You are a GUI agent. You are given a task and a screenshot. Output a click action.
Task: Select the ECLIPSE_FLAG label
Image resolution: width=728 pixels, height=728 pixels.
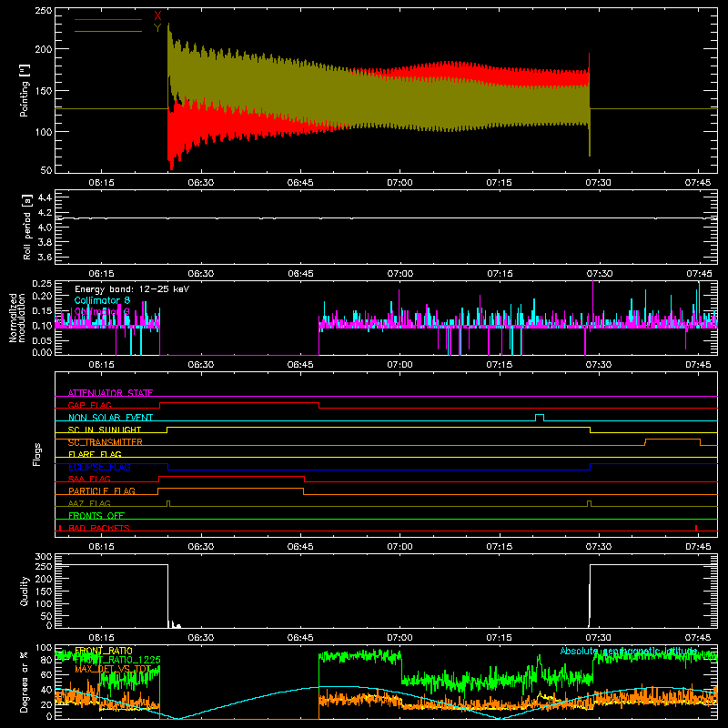click(99, 467)
